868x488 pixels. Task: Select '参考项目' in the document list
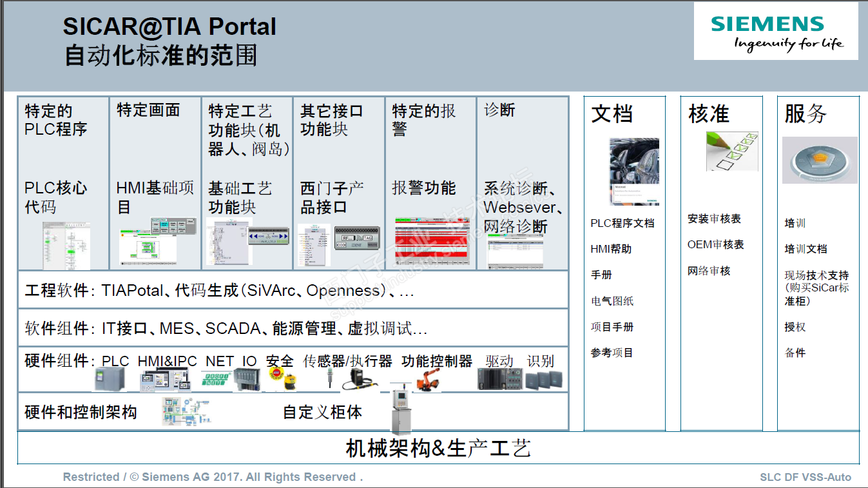click(x=612, y=353)
